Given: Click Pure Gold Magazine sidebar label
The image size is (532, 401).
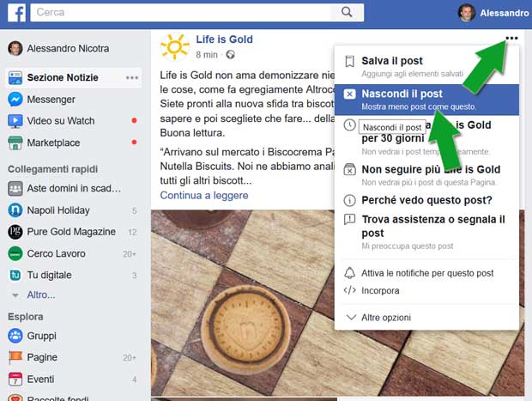Looking at the screenshot, I should 71,232.
